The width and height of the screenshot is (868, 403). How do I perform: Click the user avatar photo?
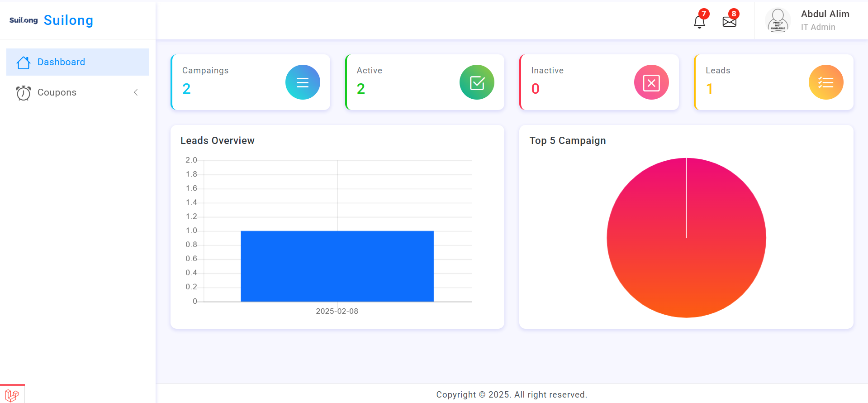click(x=778, y=20)
